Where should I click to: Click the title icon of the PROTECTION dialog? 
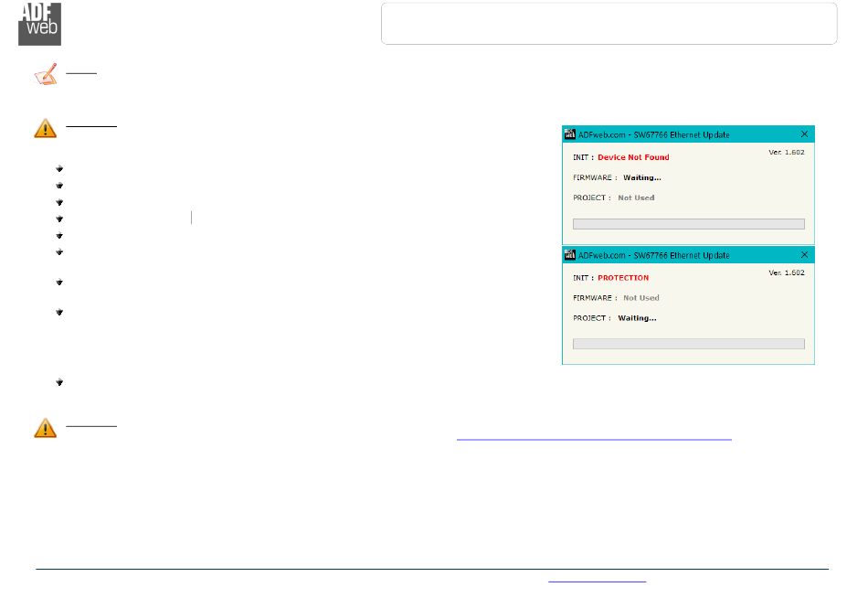point(569,255)
